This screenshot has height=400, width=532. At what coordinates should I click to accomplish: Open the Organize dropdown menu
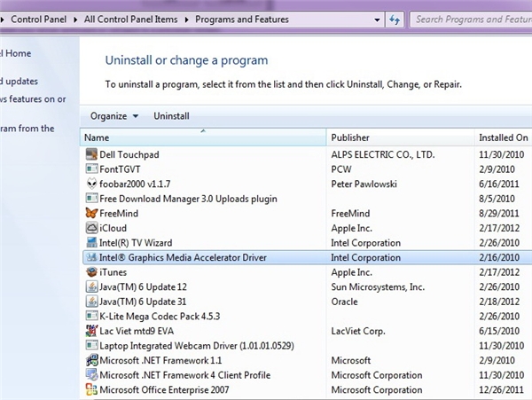coord(114,116)
